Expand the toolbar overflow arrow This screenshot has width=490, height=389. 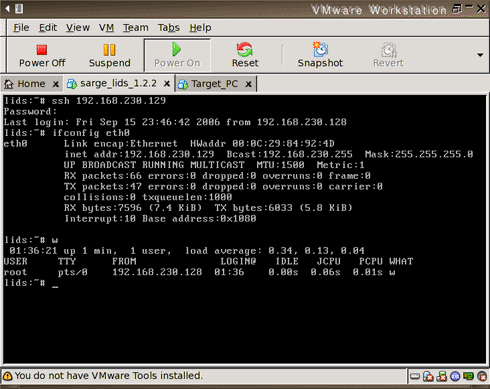click(x=480, y=55)
